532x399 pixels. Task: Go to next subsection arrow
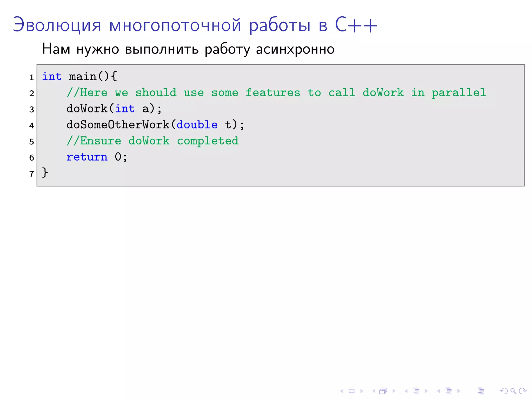pos(426,391)
